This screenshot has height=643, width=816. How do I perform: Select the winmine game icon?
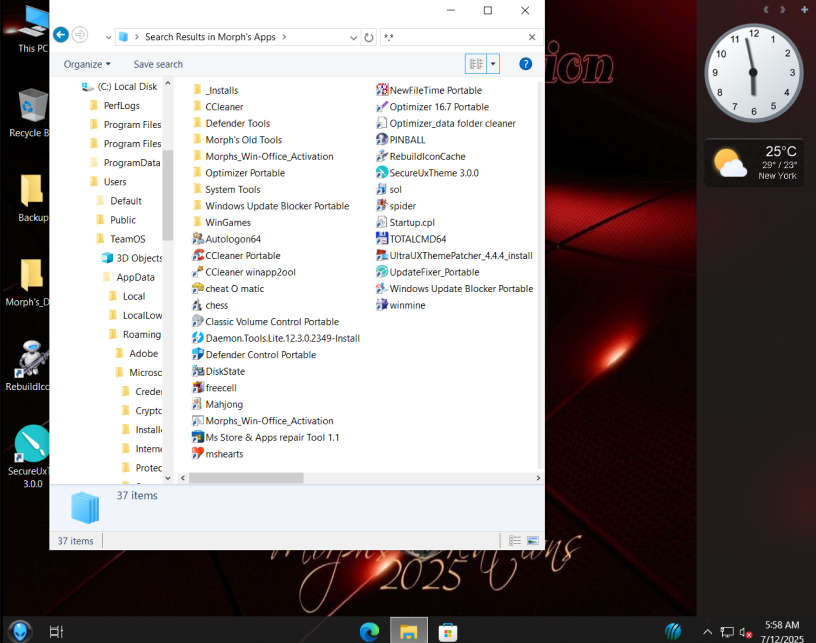(x=401, y=305)
